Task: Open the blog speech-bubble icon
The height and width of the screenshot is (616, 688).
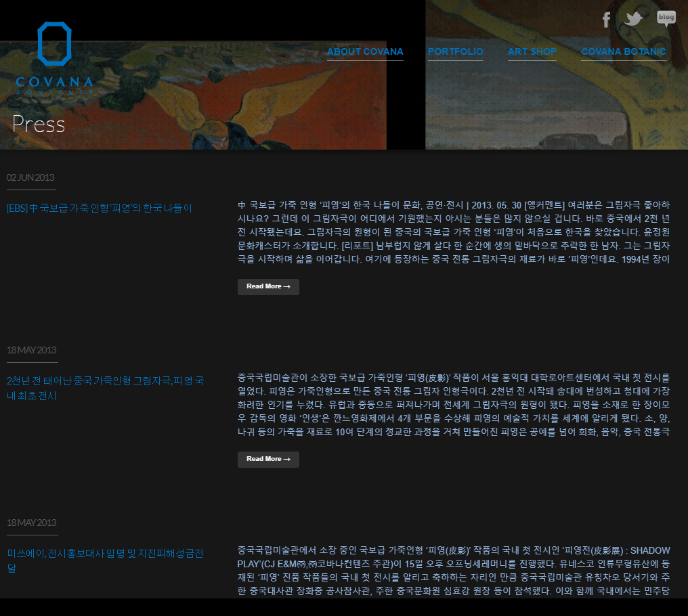Action: 666,18
